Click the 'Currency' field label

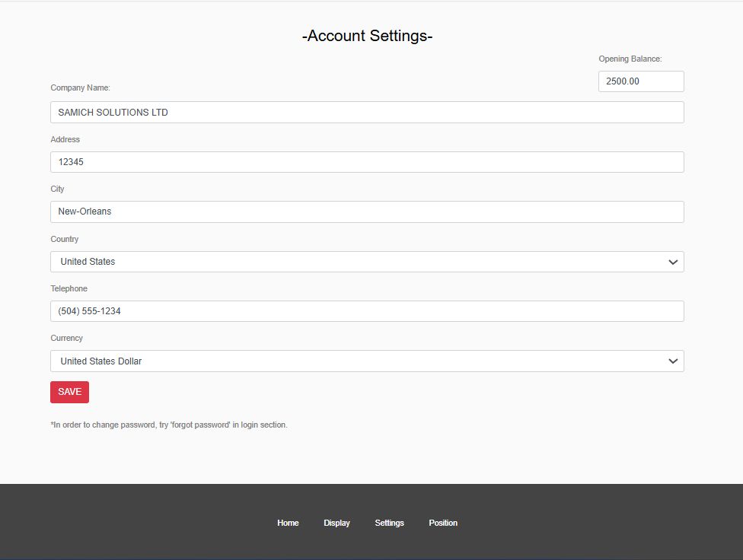tap(66, 338)
